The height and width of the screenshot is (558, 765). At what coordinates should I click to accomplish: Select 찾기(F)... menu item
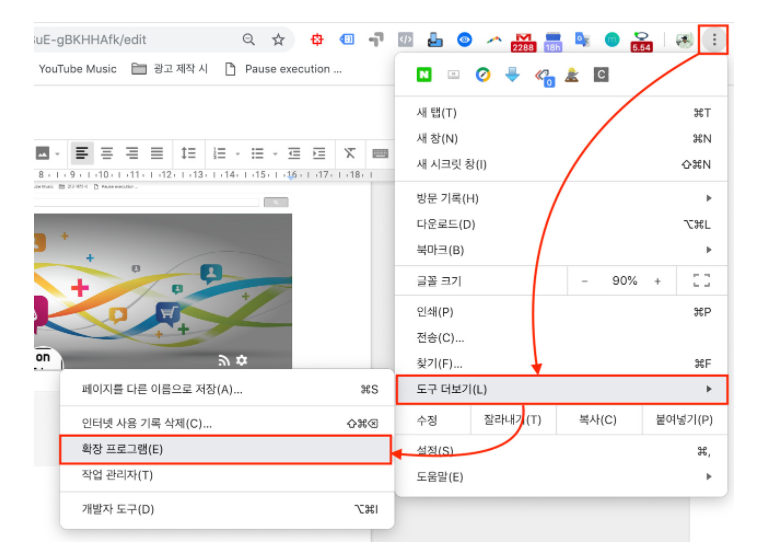pos(561,363)
